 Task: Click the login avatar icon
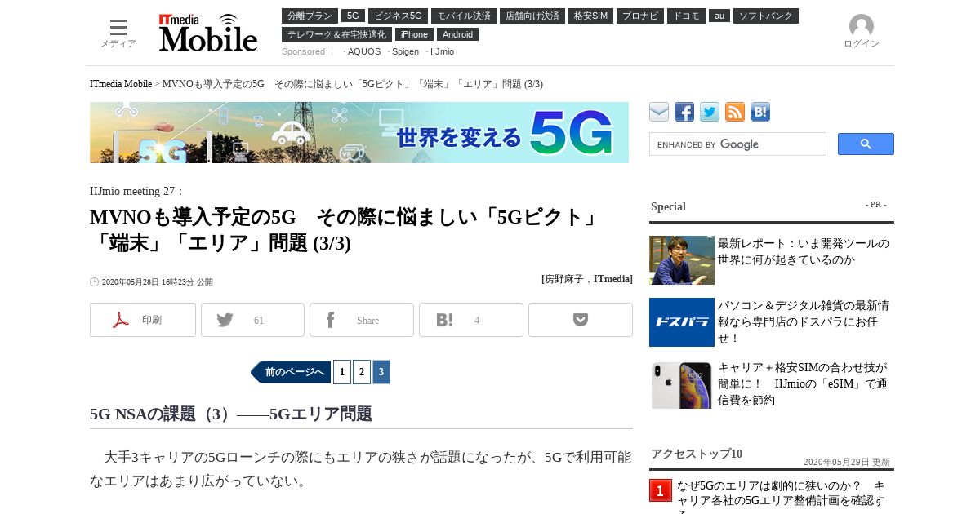click(862, 26)
